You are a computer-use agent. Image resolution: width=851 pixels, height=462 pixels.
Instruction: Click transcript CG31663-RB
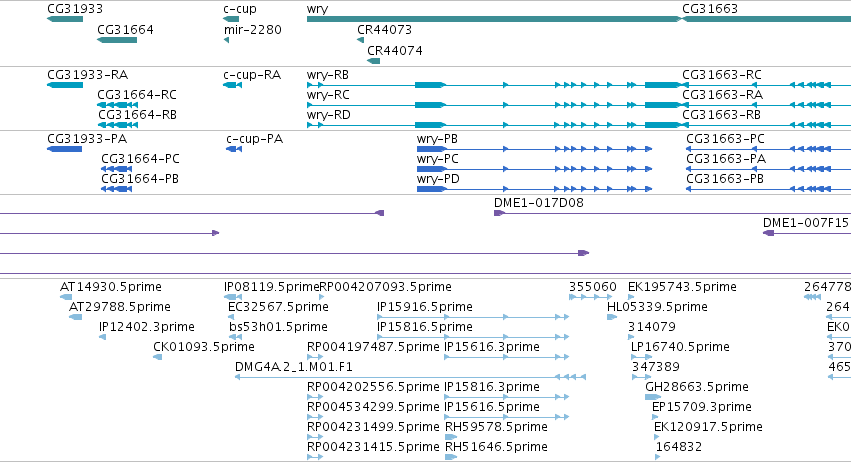(766, 125)
